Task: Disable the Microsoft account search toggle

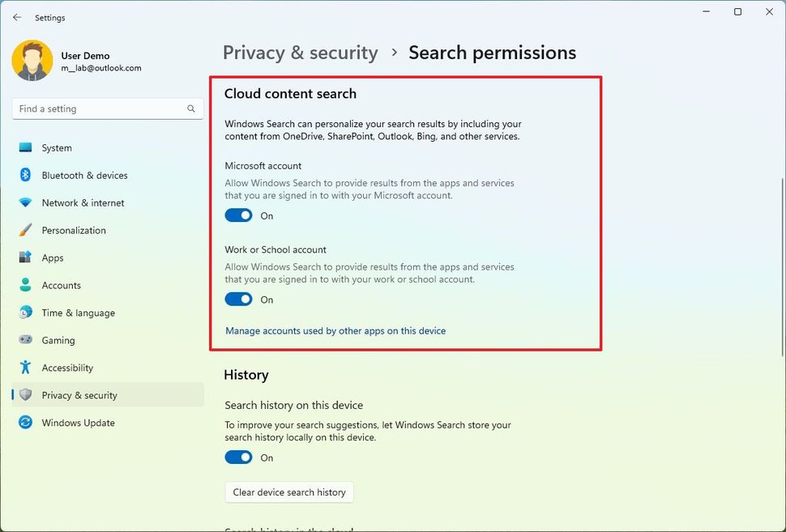Action: (x=238, y=215)
